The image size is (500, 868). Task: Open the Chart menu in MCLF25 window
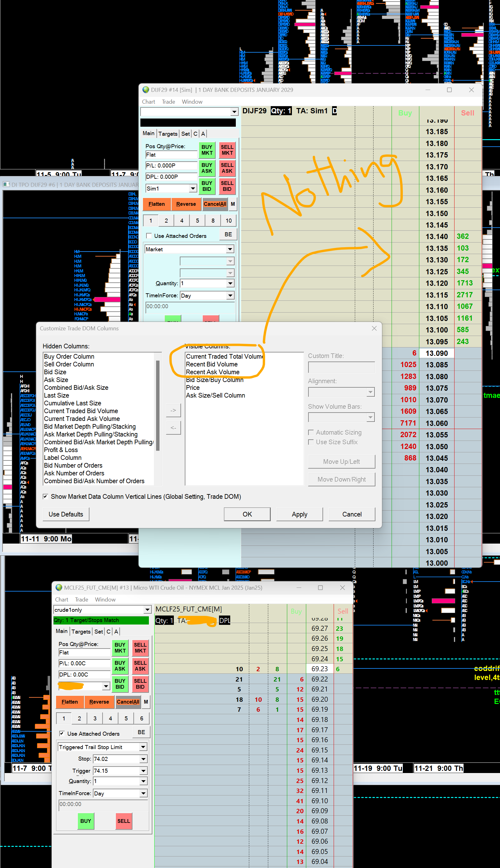(x=61, y=599)
